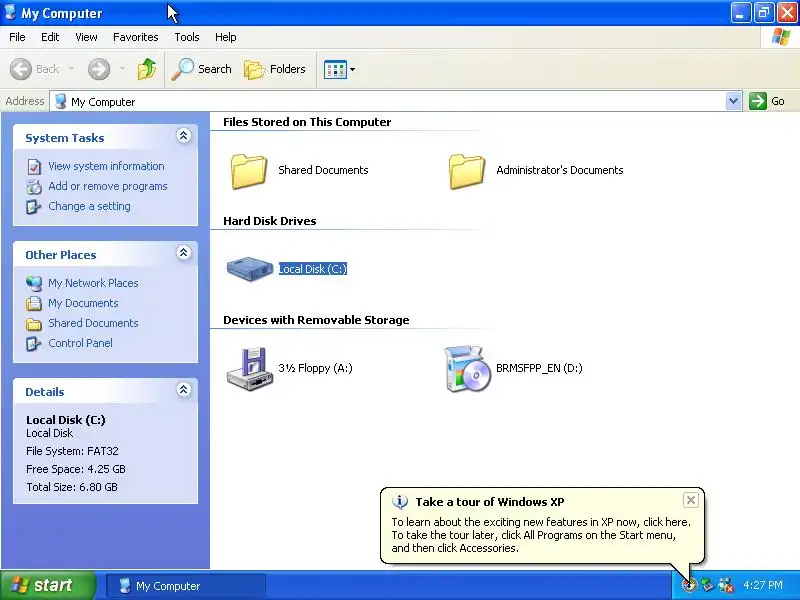Click the Start button

pyautogui.click(x=47, y=585)
